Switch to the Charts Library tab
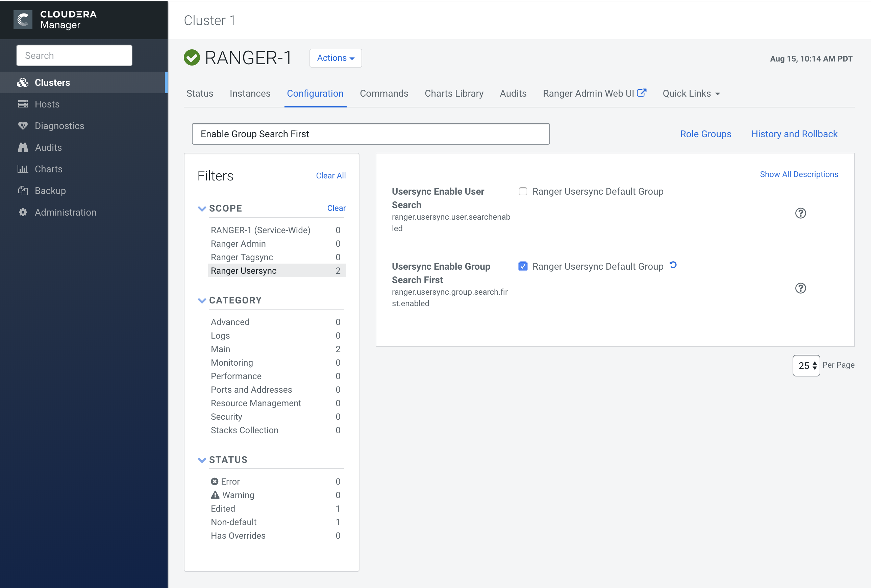Viewport: 871px width, 588px height. (x=453, y=93)
